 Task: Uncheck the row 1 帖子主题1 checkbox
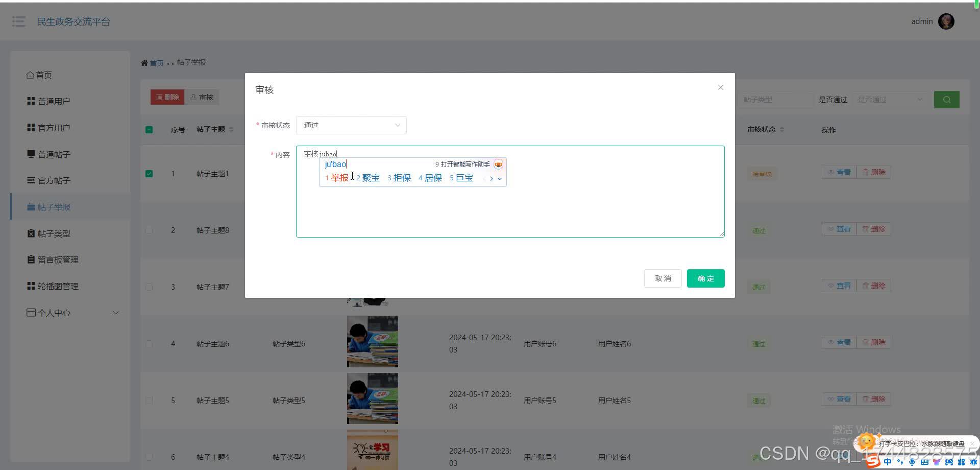[x=149, y=174]
